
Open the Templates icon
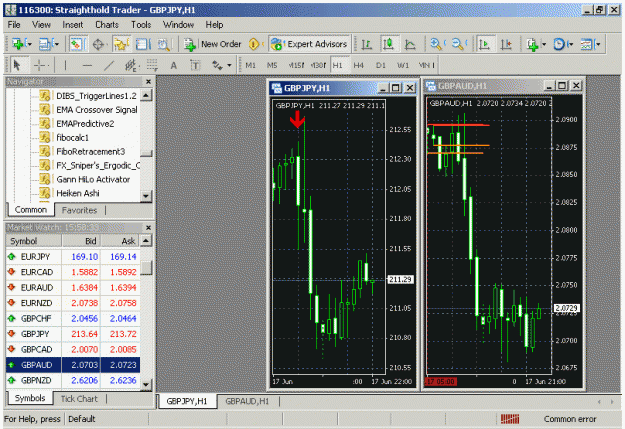click(586, 44)
